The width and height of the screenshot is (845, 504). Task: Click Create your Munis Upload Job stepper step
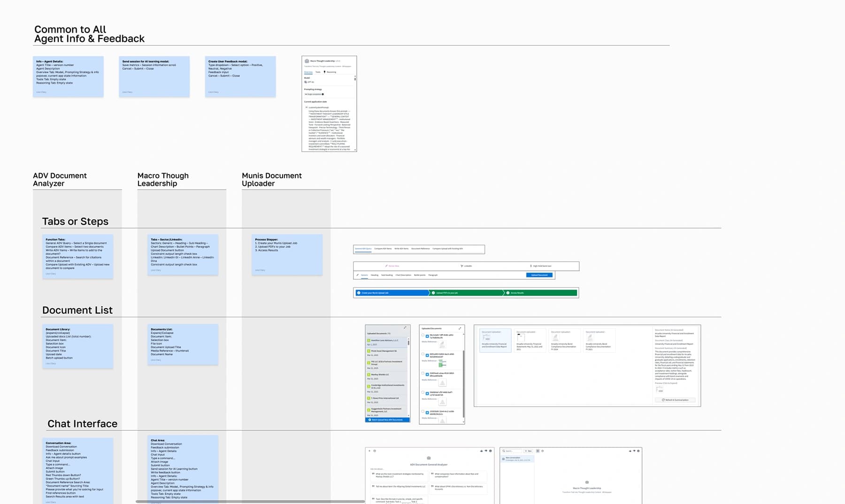pyautogui.click(x=392, y=293)
